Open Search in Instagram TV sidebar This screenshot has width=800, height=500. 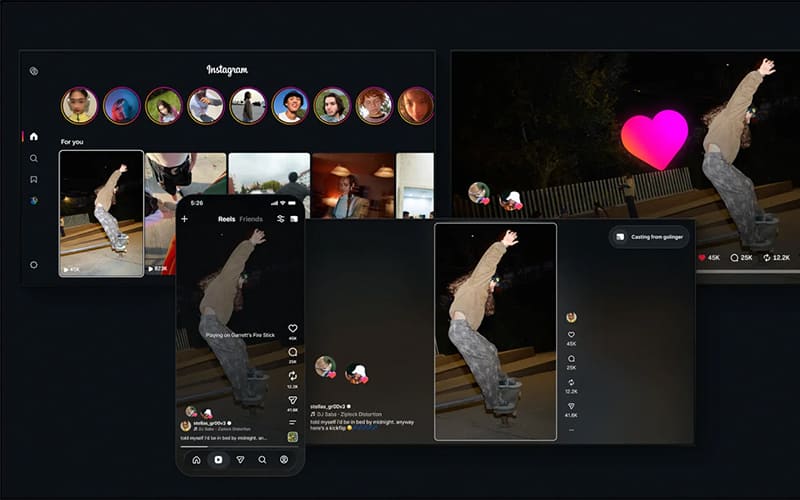point(34,158)
